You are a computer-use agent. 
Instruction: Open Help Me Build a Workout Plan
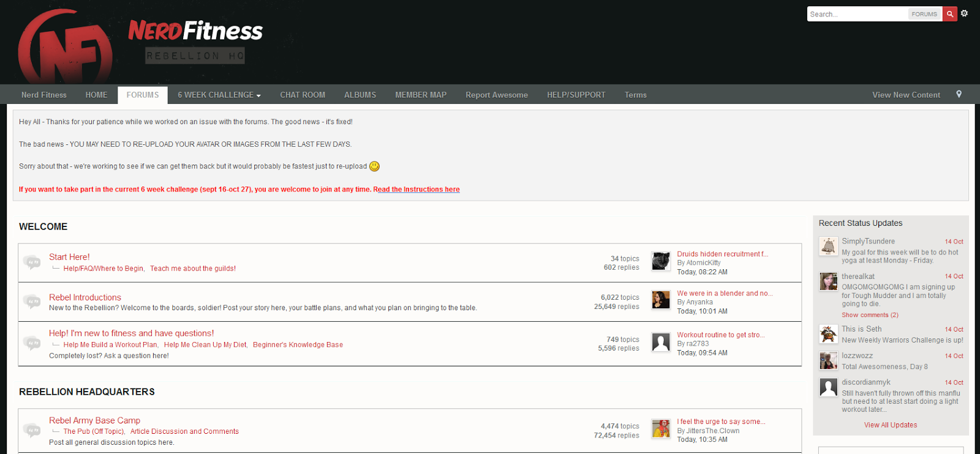tap(110, 345)
